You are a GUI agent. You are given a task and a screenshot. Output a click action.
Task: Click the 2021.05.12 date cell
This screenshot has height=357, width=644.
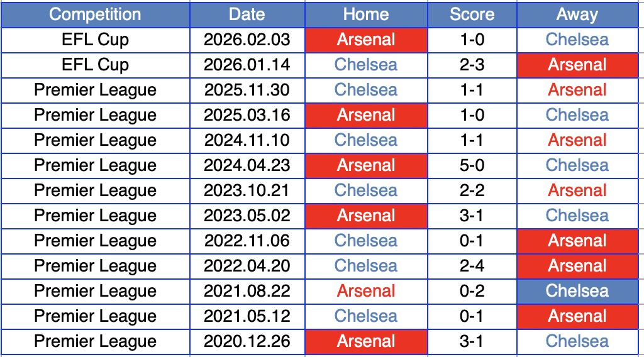coord(247,316)
